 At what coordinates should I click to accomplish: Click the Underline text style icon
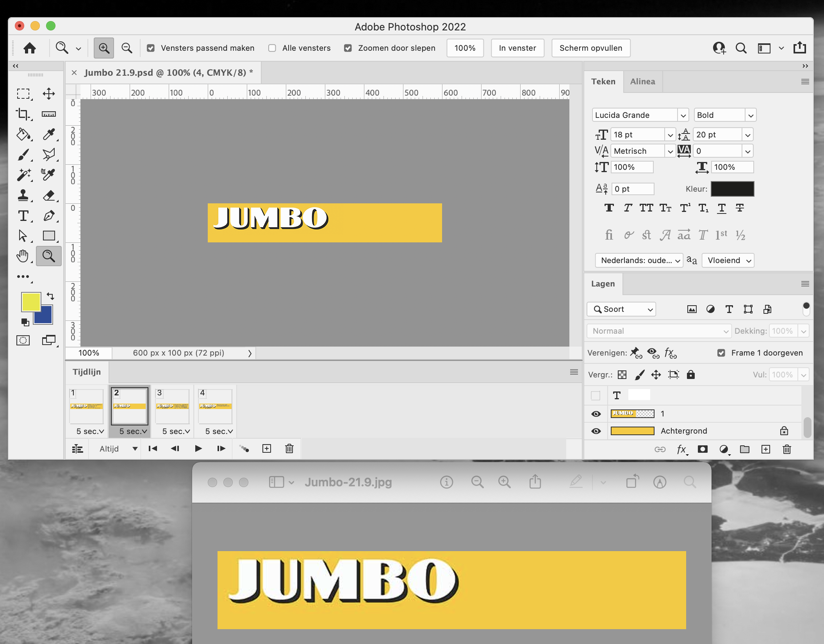[722, 208]
